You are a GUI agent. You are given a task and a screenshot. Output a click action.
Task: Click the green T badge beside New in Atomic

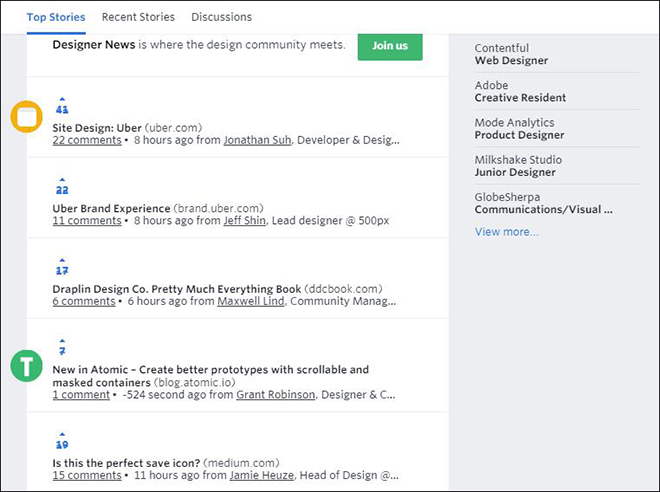pos(27,366)
